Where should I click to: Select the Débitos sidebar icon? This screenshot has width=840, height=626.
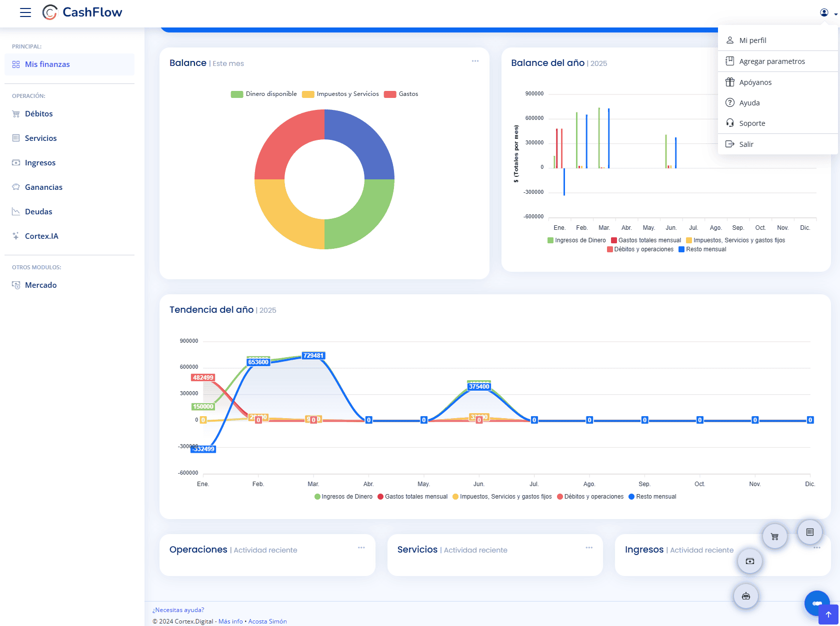click(x=16, y=113)
